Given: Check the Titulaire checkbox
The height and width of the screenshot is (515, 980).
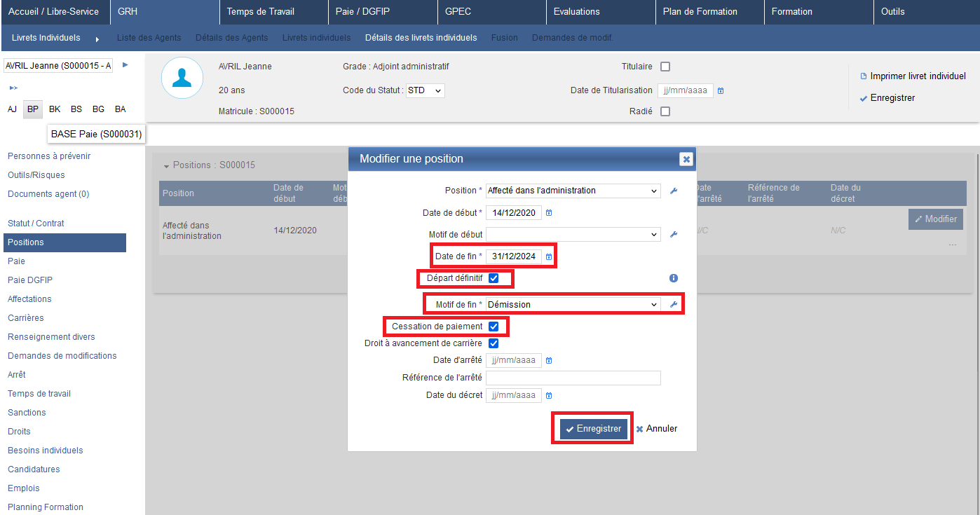Looking at the screenshot, I should pos(665,67).
